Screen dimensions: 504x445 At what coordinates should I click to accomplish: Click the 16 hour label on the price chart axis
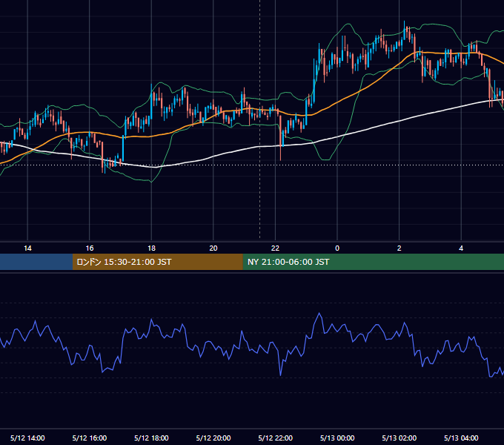click(x=90, y=248)
